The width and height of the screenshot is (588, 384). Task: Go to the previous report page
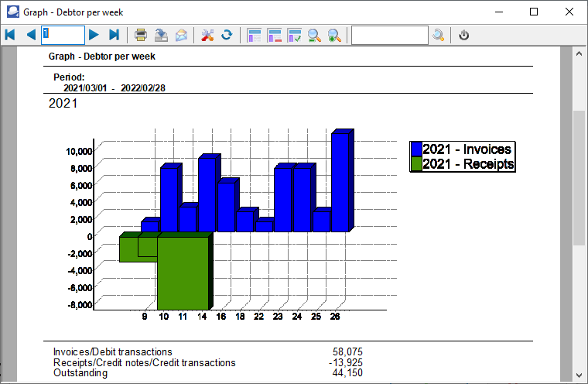[x=31, y=35]
